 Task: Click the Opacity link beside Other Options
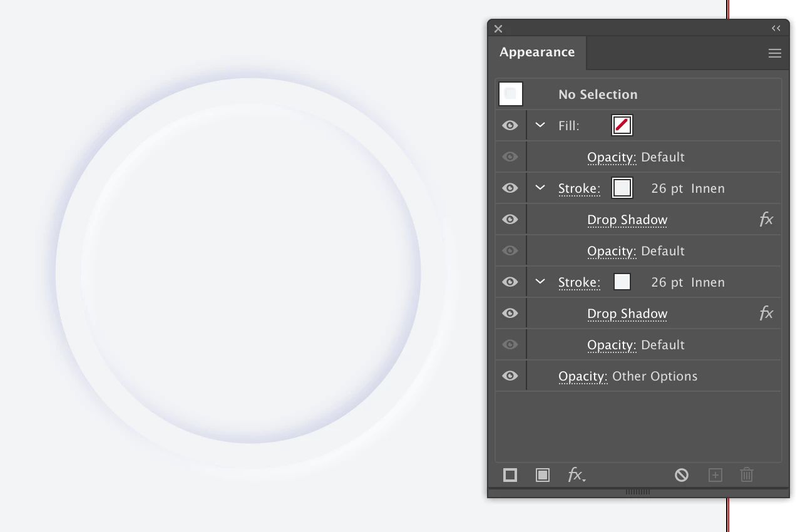pyautogui.click(x=583, y=376)
